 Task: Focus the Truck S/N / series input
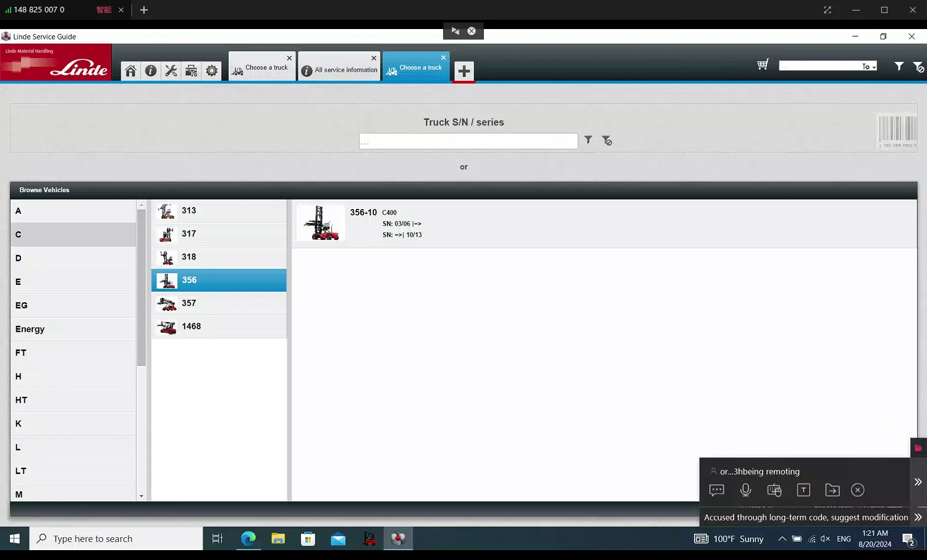[468, 141]
